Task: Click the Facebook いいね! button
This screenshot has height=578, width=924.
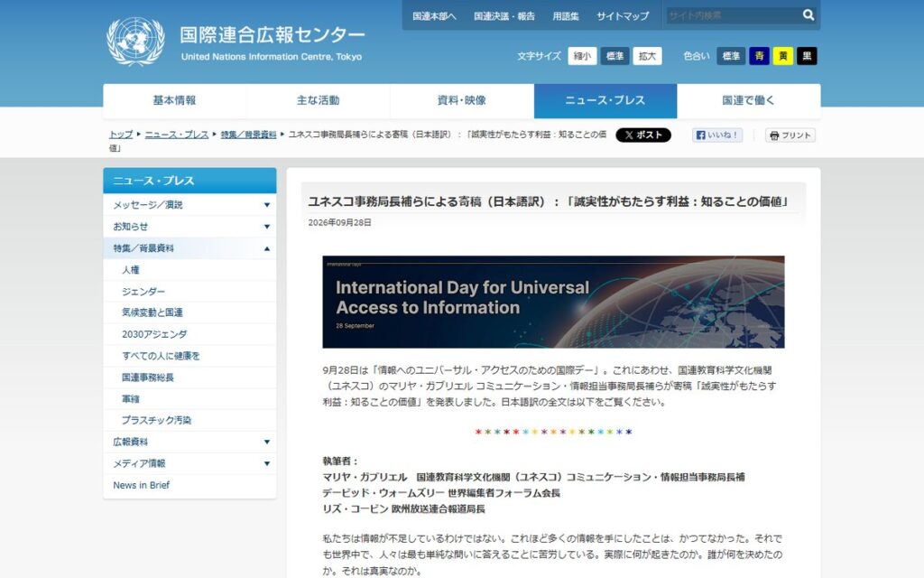Action: 717,135
